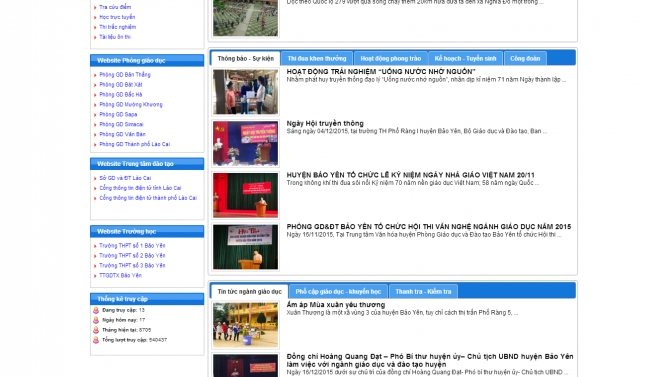Switch to Thi đua khen thưởng tab
Screen dimensions: 670x377
[317, 59]
